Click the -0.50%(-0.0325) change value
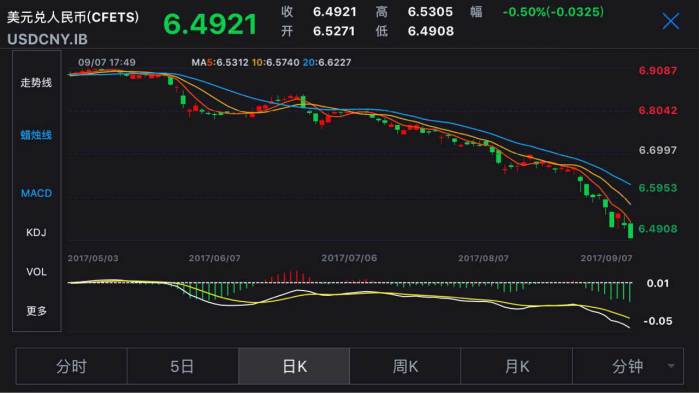Screen dimensions: 700x393 pyautogui.click(x=553, y=12)
